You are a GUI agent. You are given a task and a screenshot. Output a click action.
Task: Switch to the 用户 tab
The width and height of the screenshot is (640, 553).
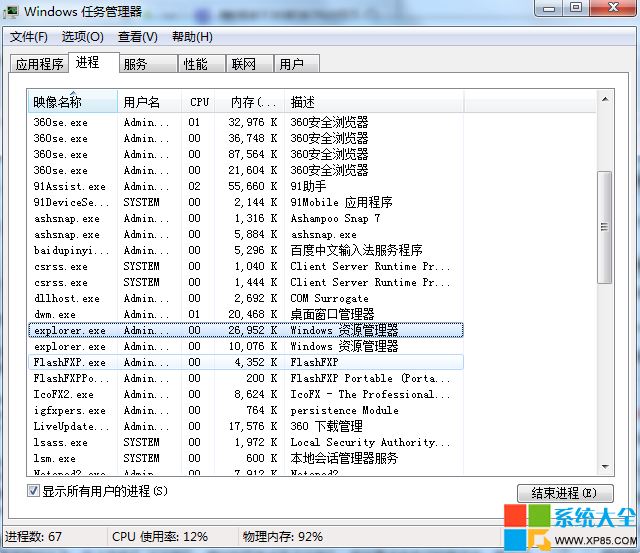(297, 64)
